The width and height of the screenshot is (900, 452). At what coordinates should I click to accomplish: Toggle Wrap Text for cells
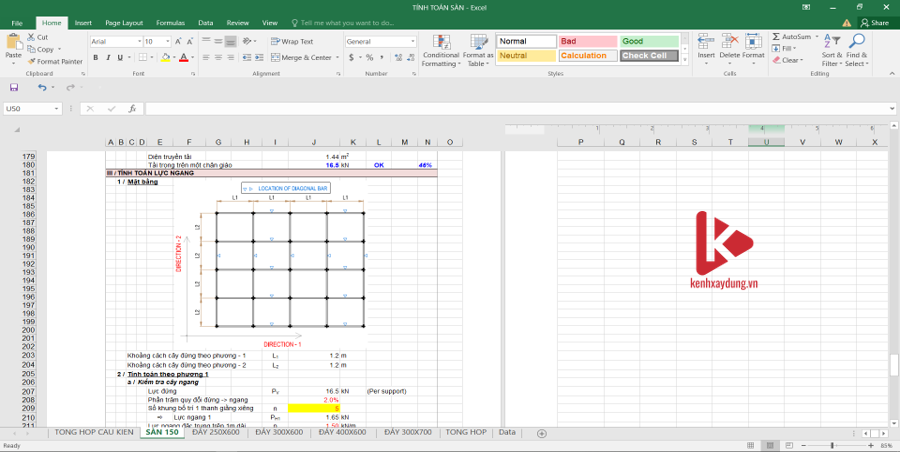(292, 42)
